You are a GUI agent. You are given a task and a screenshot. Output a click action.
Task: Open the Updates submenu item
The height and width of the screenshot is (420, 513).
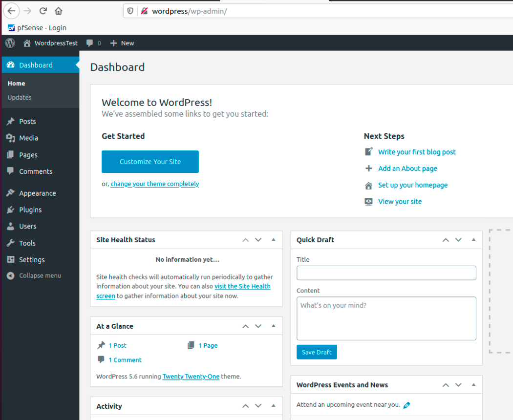(x=20, y=98)
